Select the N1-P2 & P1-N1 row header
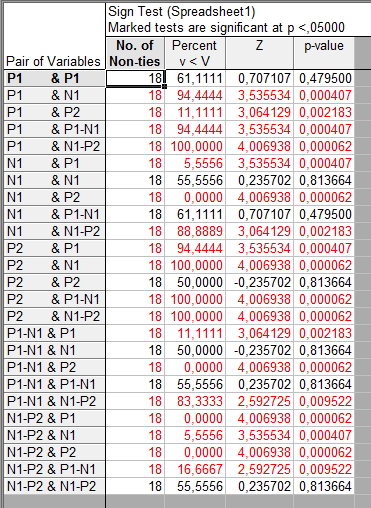This screenshot has width=371, height=508. pos(55,469)
